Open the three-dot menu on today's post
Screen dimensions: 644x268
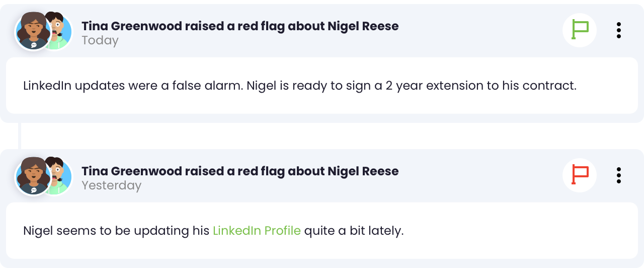[x=618, y=30]
